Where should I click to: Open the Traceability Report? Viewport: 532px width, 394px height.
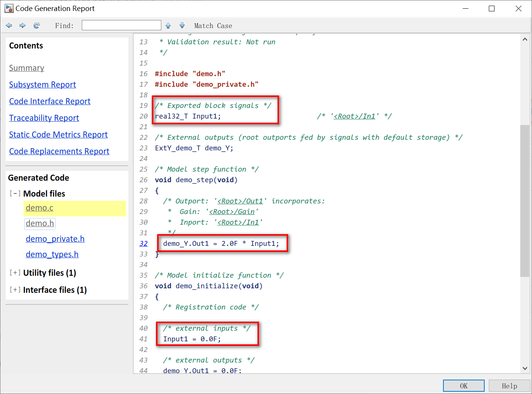click(x=44, y=118)
